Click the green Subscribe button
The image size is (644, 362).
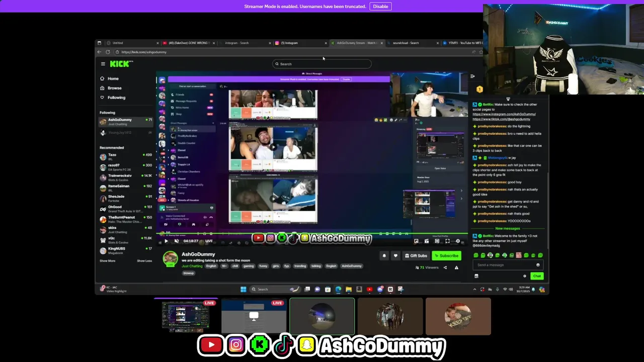(x=447, y=255)
